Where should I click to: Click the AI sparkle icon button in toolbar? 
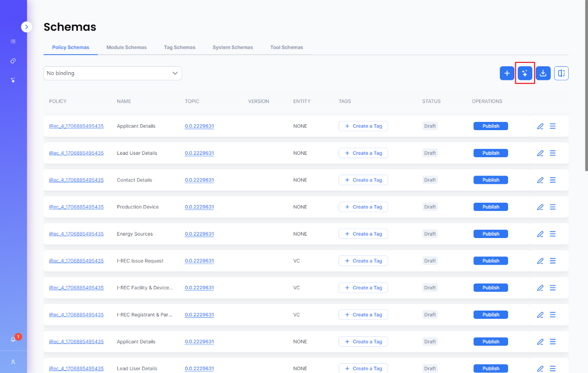point(525,73)
